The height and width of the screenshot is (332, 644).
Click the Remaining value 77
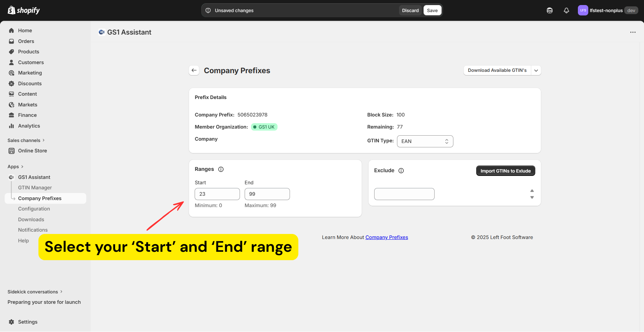[x=400, y=127]
